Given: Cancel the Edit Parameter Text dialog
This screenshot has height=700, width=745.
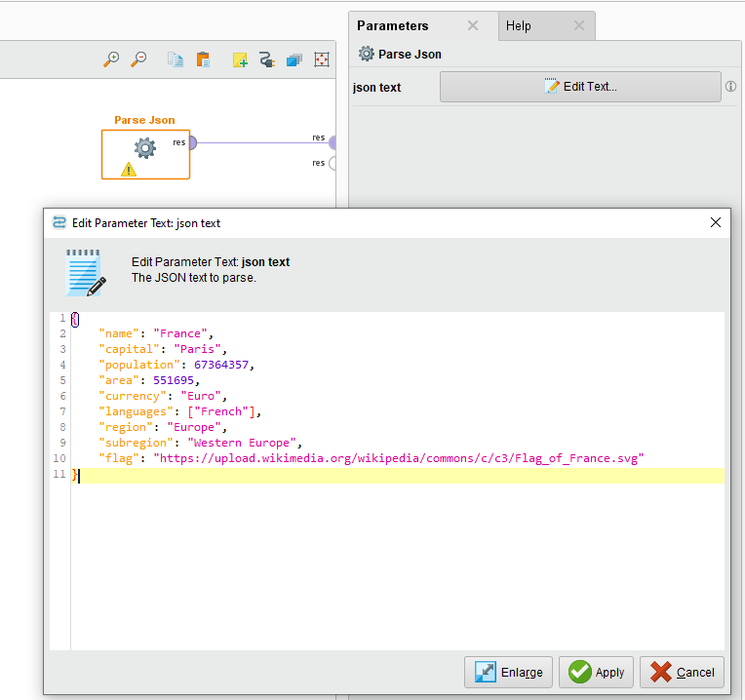Looking at the screenshot, I should (683, 672).
